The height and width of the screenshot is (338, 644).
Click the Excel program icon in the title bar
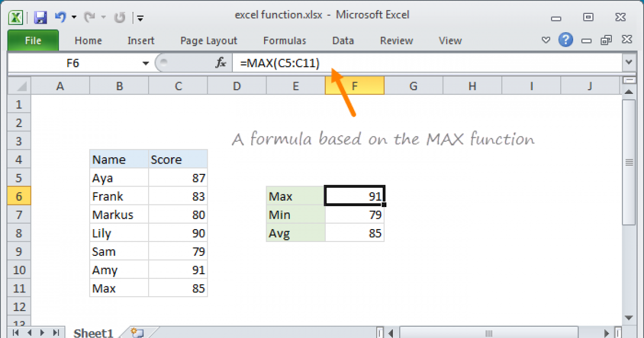(x=14, y=17)
